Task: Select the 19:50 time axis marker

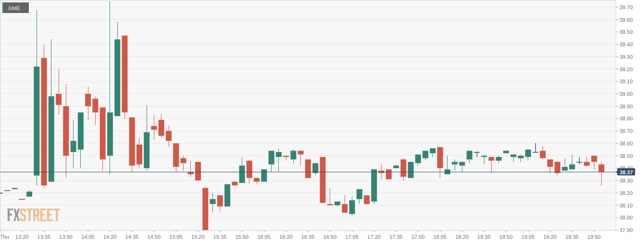Action: [x=594, y=237]
